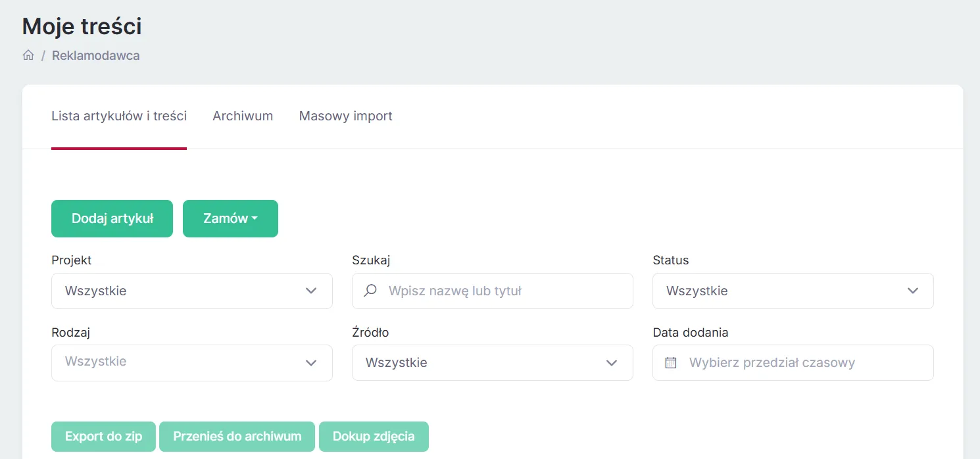980x459 pixels.
Task: Open the Zamów dropdown button
Action: tap(230, 218)
